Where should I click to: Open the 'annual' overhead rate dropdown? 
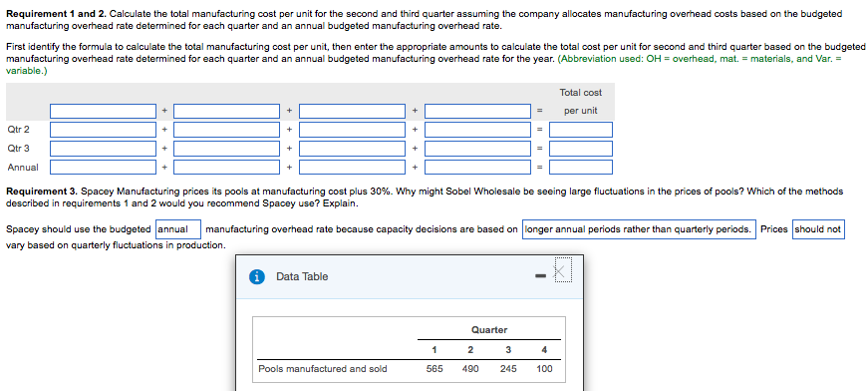[178, 229]
